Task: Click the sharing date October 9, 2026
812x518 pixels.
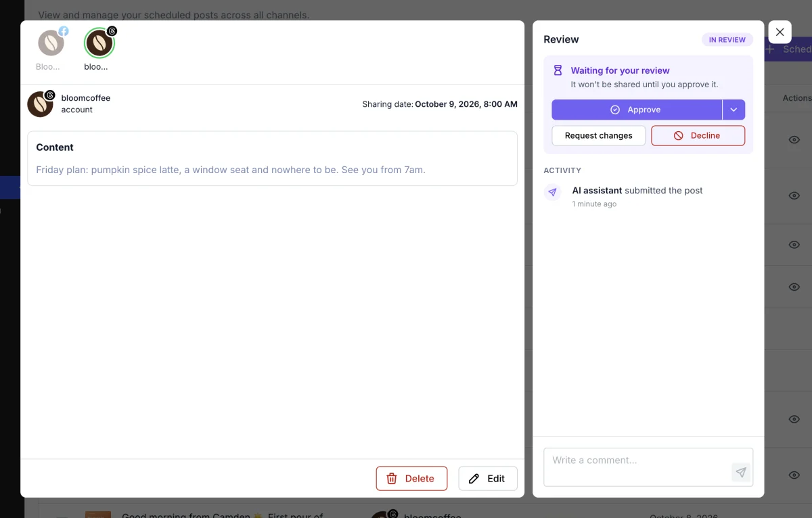Action: pos(466,104)
